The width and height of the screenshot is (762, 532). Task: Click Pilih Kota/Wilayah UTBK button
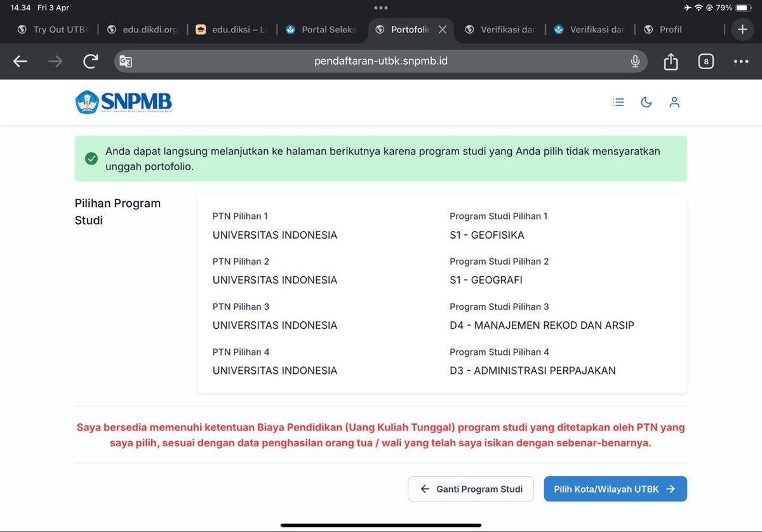click(x=615, y=489)
